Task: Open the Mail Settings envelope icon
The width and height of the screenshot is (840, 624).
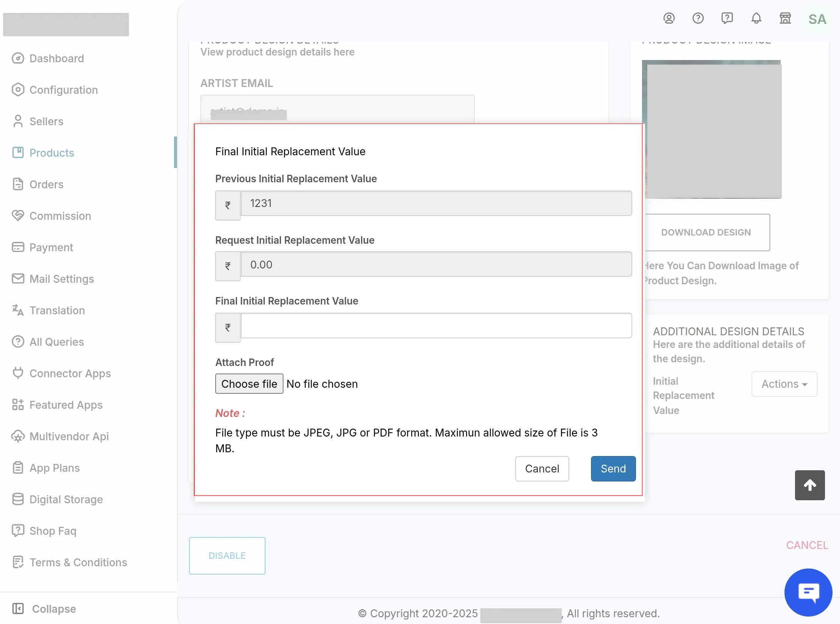Action: click(18, 279)
